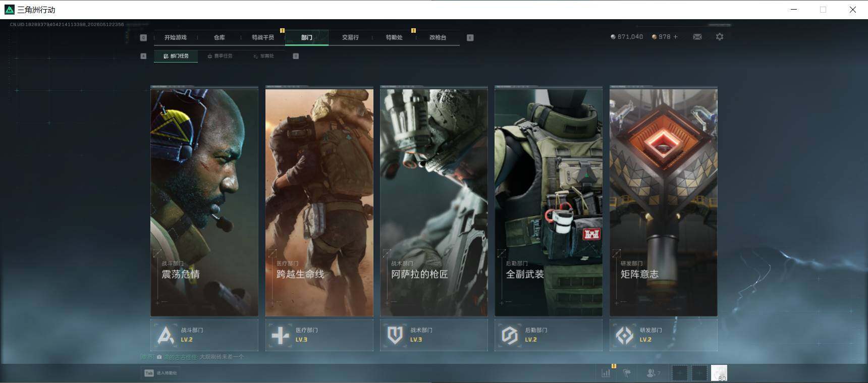Close the 三角洲行动 window

point(853,10)
